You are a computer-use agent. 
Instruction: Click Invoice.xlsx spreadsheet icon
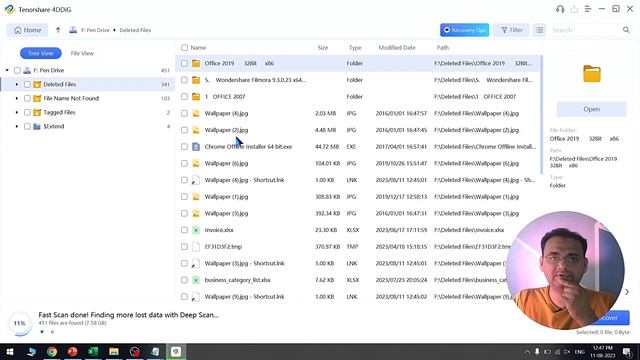click(196, 230)
